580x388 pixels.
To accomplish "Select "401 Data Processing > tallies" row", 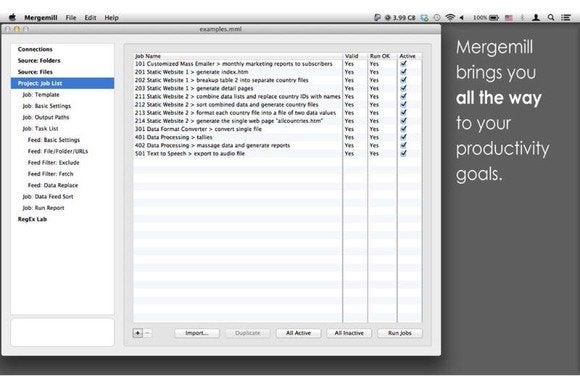I will tap(277, 137).
